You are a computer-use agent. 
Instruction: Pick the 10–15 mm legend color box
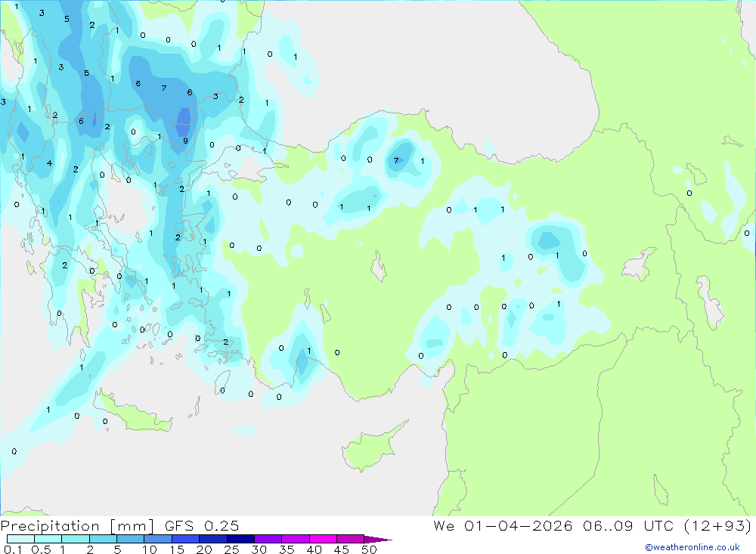click(x=158, y=539)
